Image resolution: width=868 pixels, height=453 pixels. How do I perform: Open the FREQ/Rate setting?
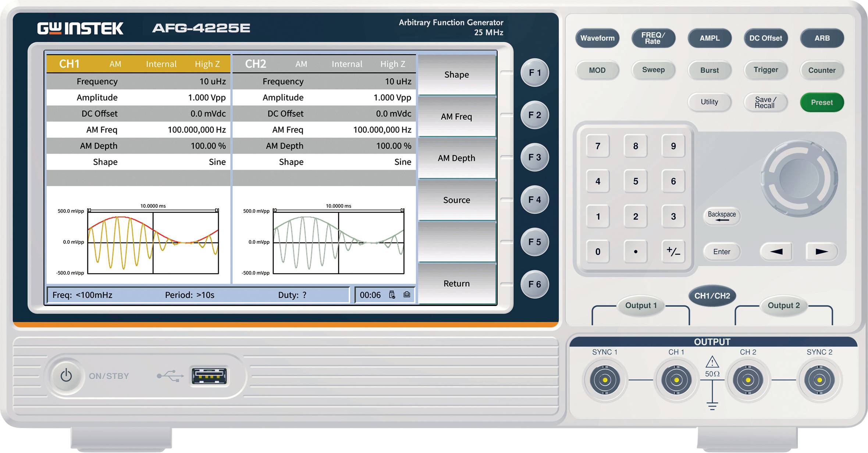(653, 38)
